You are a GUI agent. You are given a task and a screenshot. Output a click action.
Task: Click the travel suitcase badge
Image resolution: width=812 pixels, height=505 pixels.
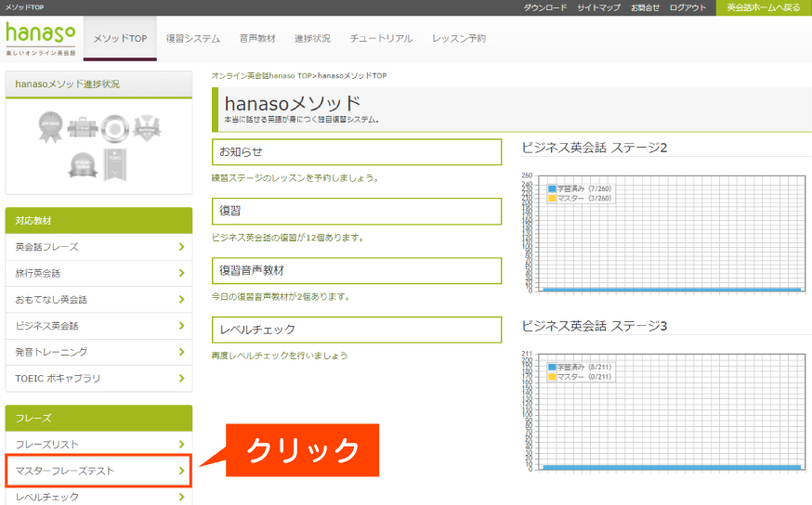(83, 127)
